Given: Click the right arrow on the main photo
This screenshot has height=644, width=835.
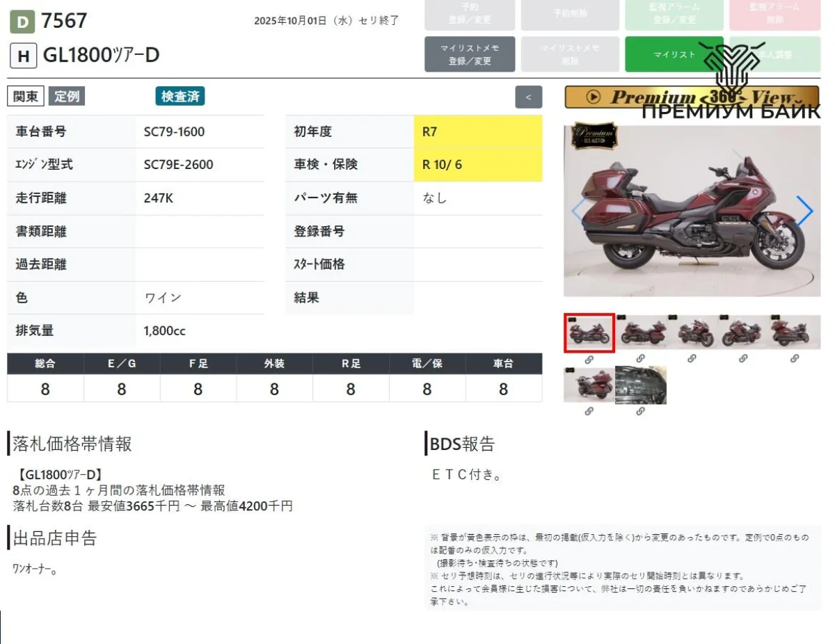Looking at the screenshot, I should [x=804, y=211].
